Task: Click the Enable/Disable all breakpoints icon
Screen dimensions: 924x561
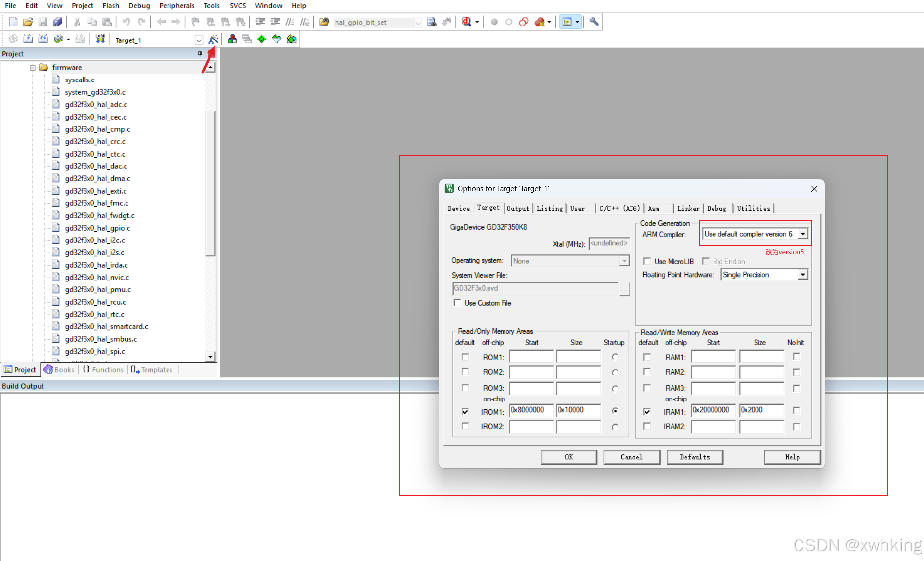Action: point(524,22)
